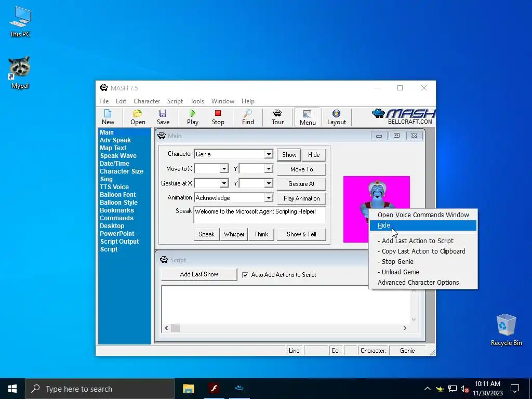
Task: Choose Unload Genie in context menu
Action: click(x=423, y=272)
